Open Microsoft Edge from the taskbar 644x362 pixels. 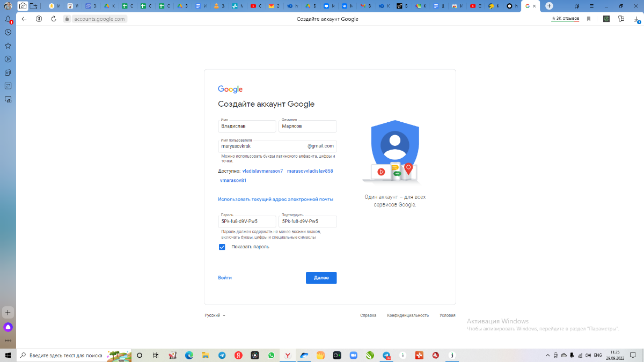pyautogui.click(x=189, y=355)
